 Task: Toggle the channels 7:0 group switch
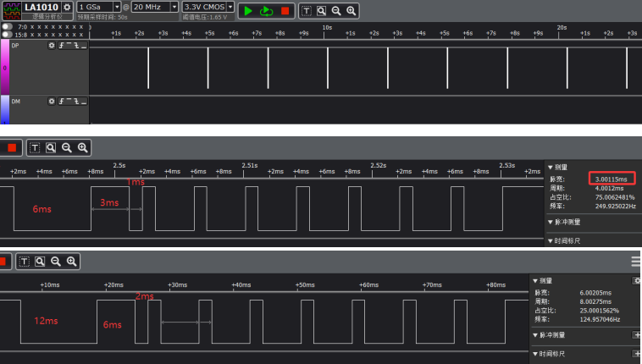[7, 26]
